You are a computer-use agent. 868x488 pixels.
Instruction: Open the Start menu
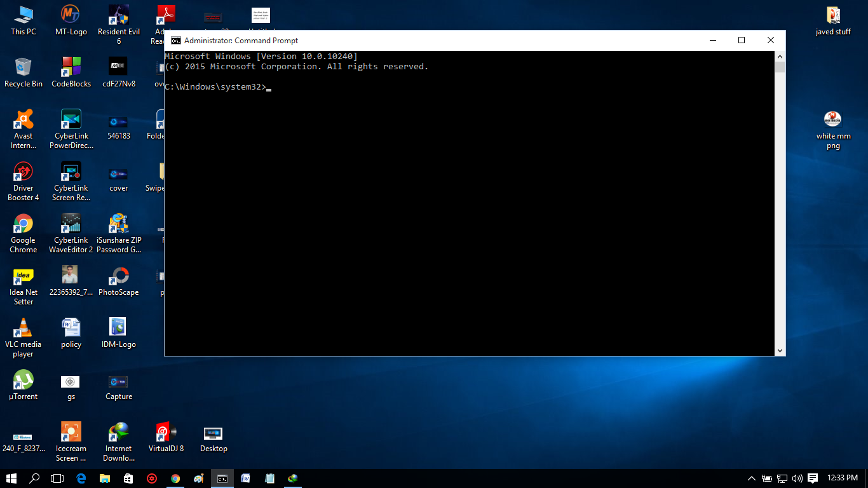tap(11, 479)
